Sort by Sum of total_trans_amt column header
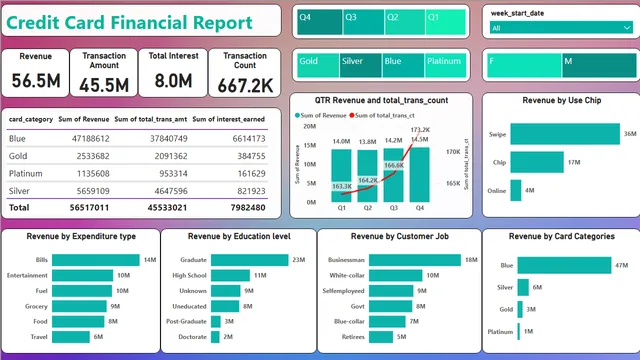 click(151, 119)
